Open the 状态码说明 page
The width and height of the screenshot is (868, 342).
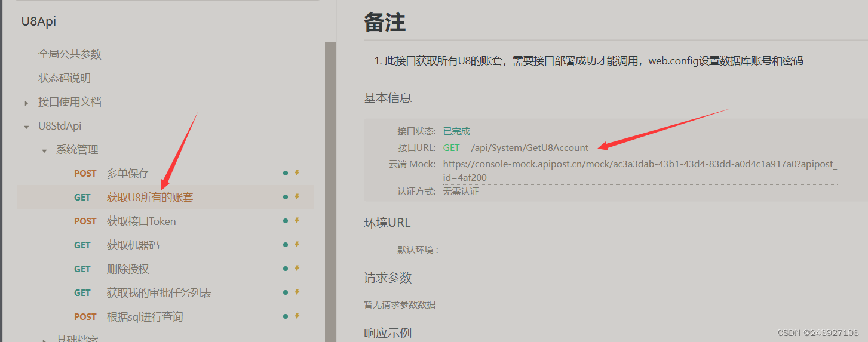[65, 78]
